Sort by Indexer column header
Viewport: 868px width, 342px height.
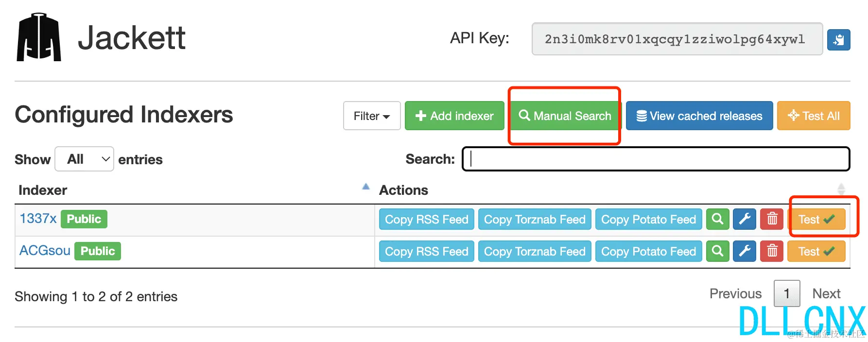43,190
